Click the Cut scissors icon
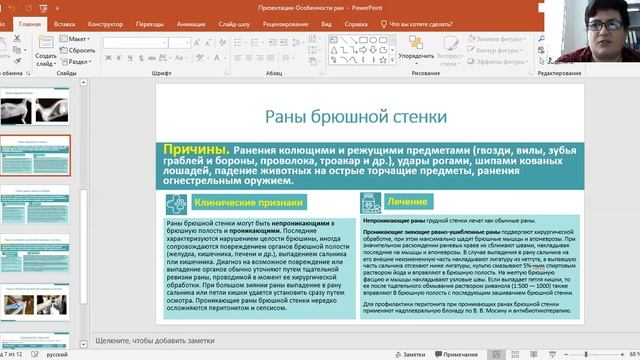The width and height of the screenshot is (640, 360). point(17,38)
